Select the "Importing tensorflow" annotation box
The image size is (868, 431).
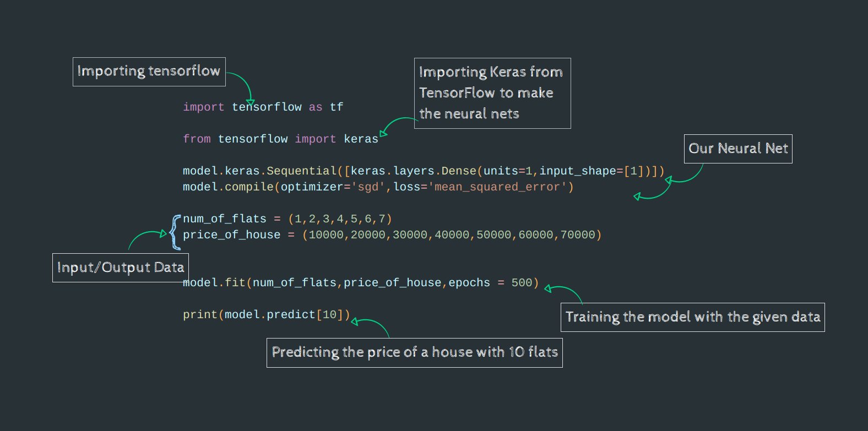click(x=149, y=72)
